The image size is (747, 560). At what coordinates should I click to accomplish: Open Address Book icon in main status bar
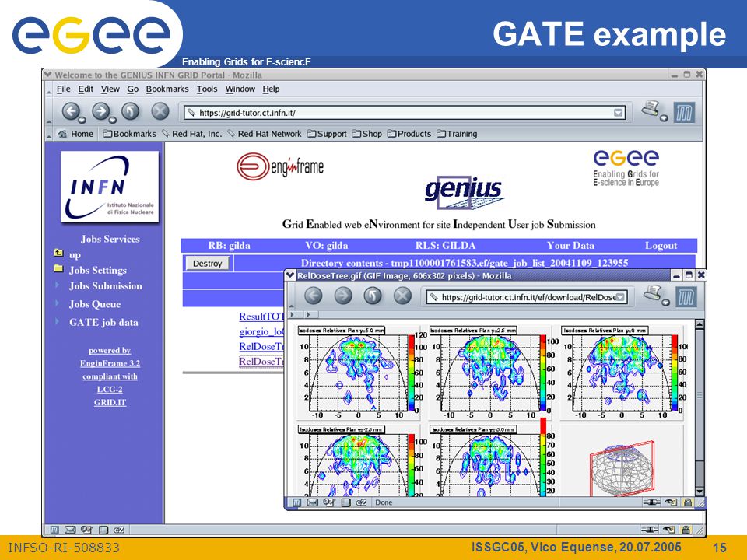[103, 530]
